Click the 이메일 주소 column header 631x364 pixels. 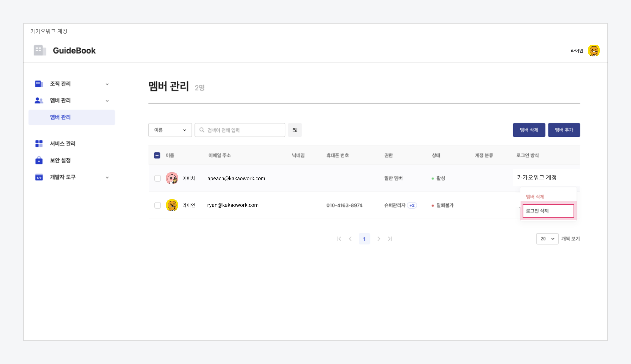coord(219,156)
